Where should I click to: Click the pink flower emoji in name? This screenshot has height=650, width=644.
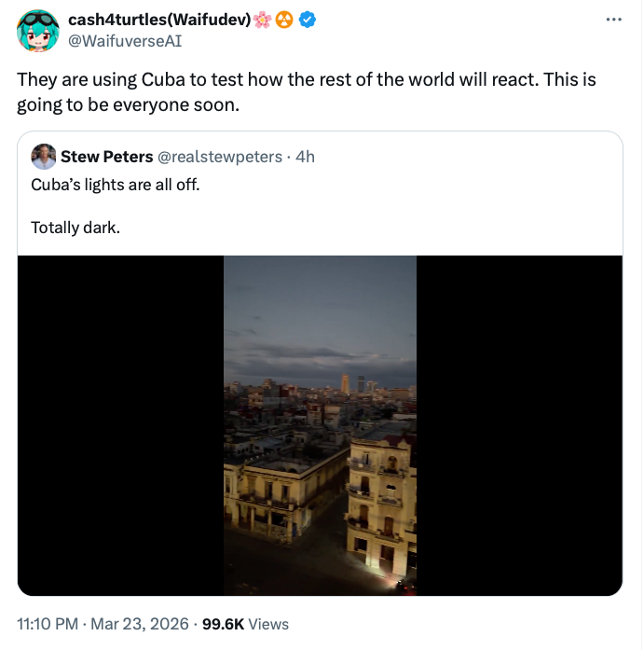point(263,21)
